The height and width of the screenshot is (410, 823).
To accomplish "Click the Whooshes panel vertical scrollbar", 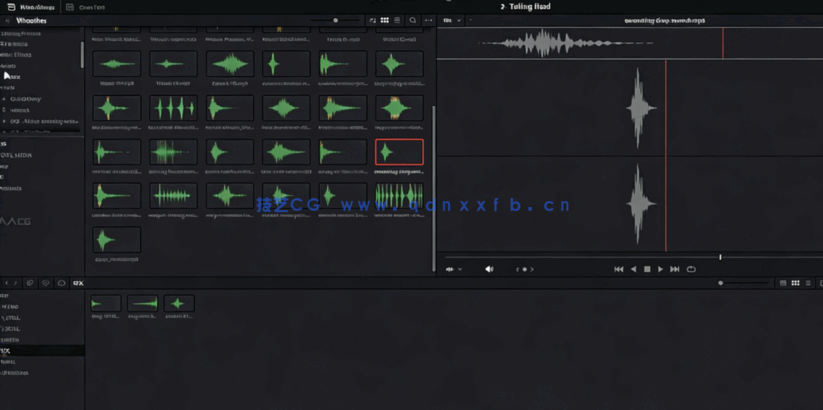I will [434, 187].
